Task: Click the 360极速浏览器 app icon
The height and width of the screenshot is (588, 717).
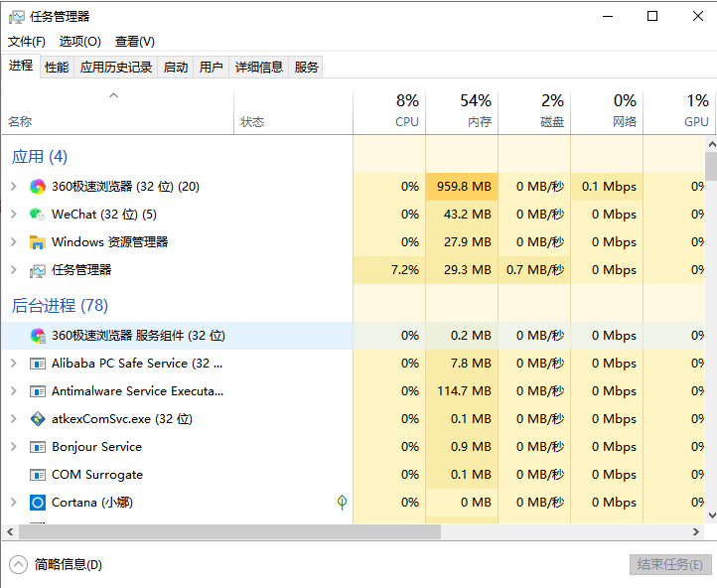Action: (x=38, y=187)
